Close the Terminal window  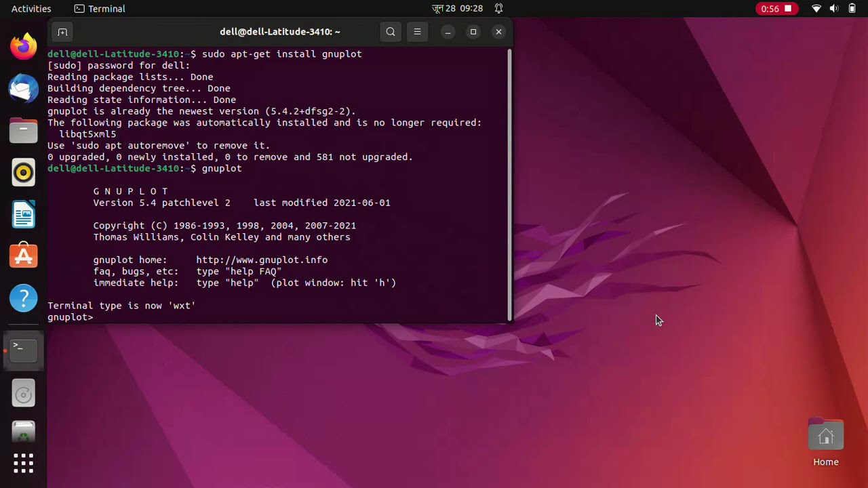(498, 32)
